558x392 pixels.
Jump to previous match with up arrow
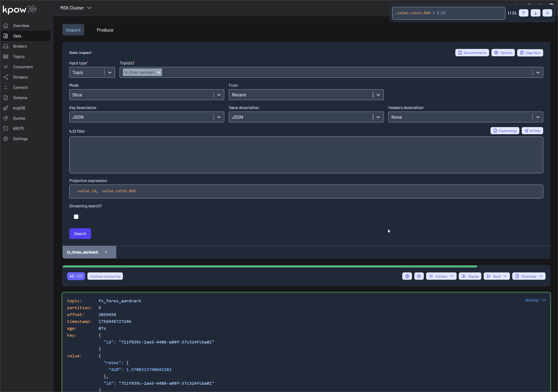(x=523, y=13)
